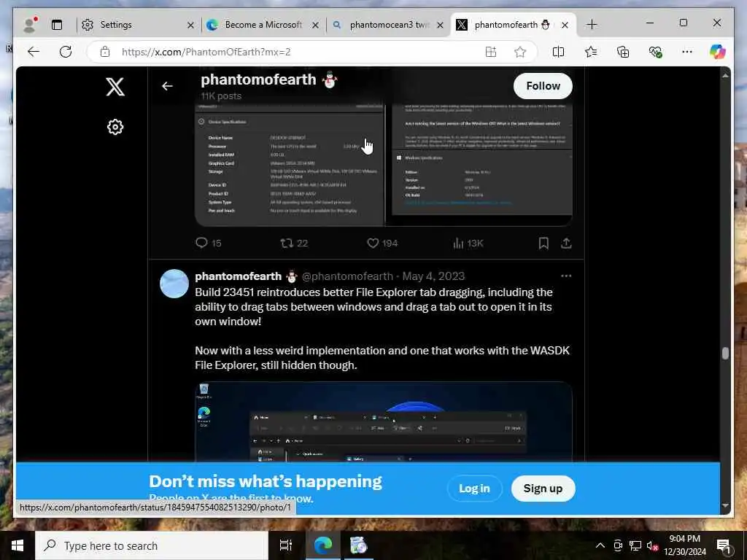Like the post with 194 likes
The image size is (747, 560).
382,243
